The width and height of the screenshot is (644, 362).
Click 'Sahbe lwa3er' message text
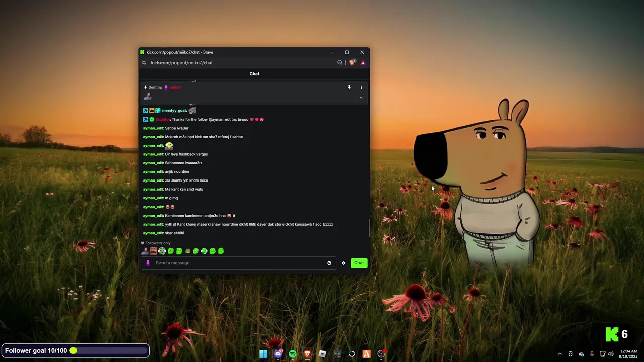[177, 128]
